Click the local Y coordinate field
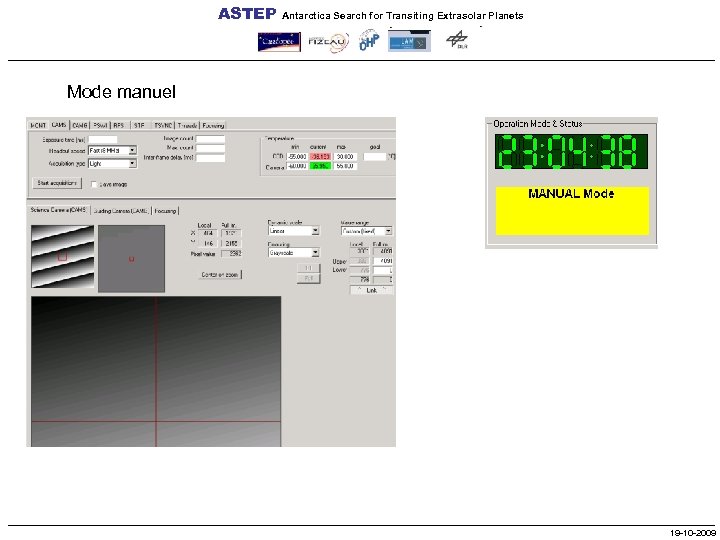Viewport: 720px width, 540px height. tap(207, 243)
